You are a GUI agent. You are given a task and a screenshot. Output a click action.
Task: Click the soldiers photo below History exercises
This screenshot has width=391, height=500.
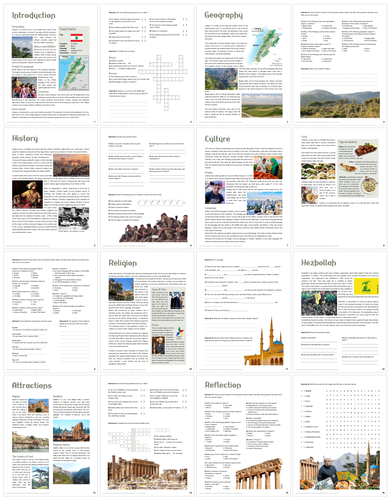click(x=154, y=228)
